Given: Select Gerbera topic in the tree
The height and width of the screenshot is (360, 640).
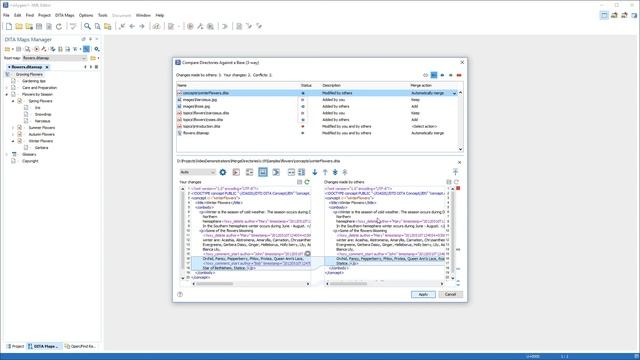Looking at the screenshot, I should click(x=41, y=148).
